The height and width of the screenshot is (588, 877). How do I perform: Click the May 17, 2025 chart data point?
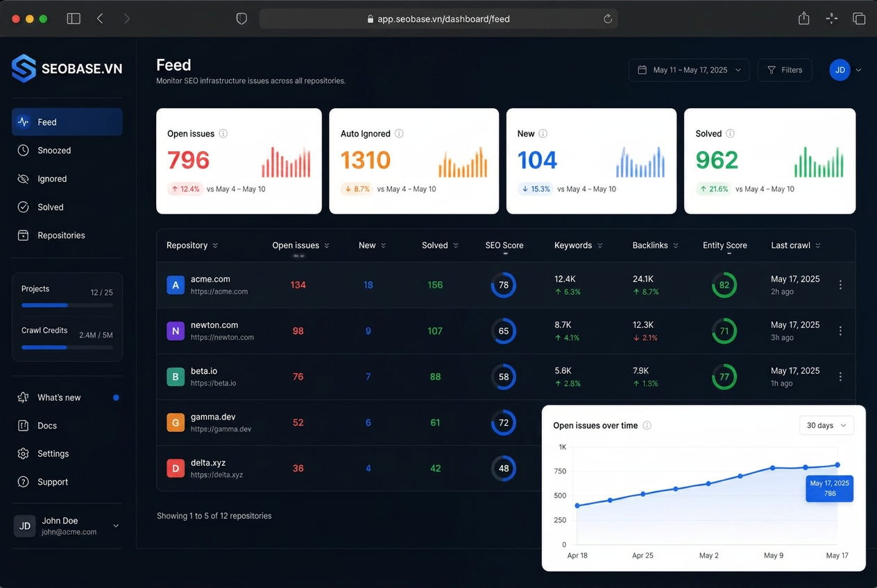pos(837,465)
